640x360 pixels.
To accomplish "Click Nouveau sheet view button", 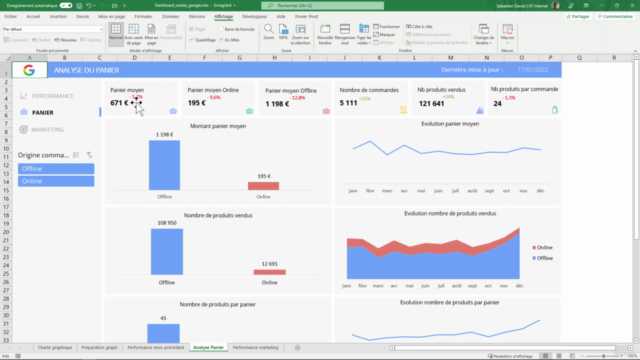I will pyautogui.click(x=66, y=40).
